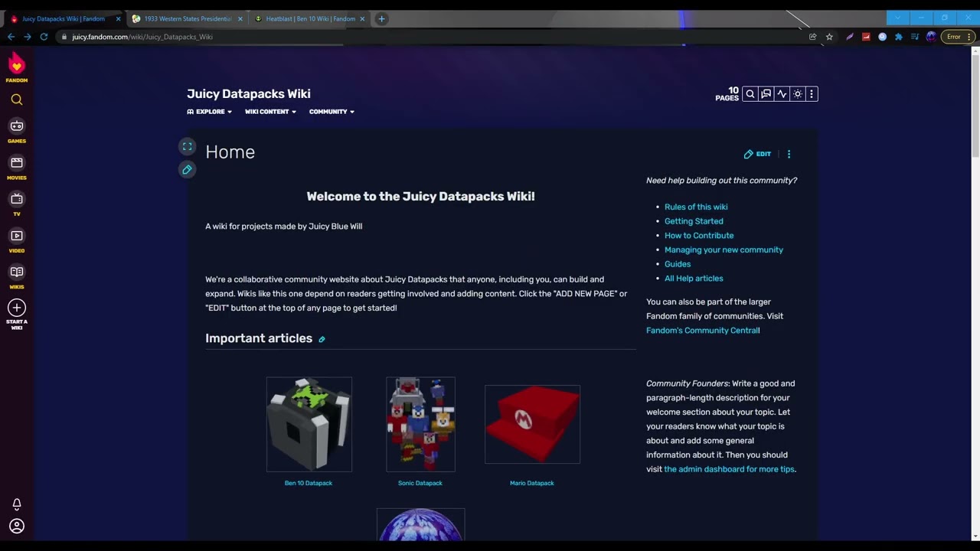Click the sidebar search magnifier icon
This screenshot has height=551, width=980.
tap(17, 99)
